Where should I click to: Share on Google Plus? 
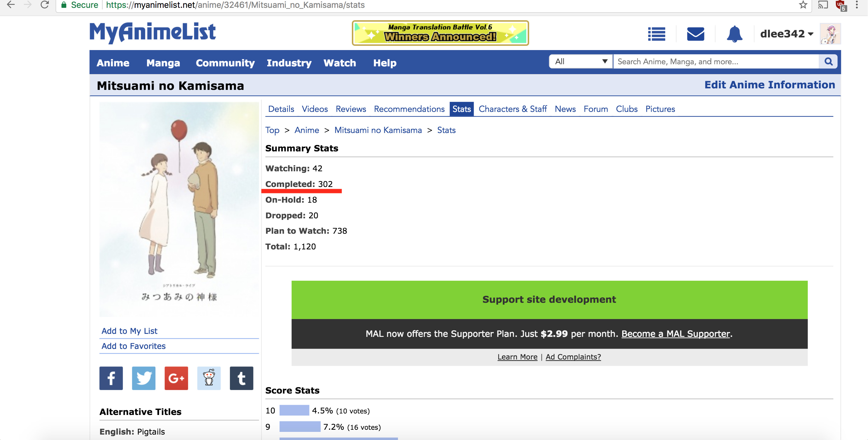(x=176, y=378)
